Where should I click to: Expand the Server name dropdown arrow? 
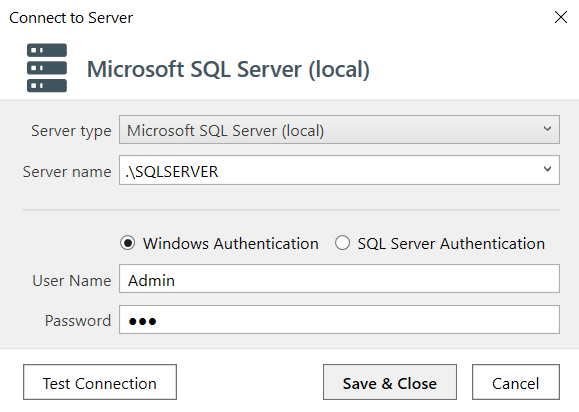pos(547,169)
